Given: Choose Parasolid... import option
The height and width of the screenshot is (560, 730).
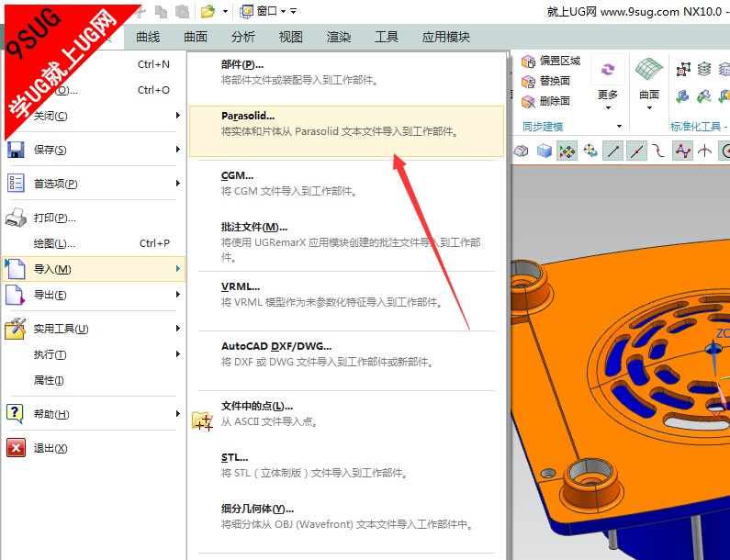Looking at the screenshot, I should (x=346, y=130).
